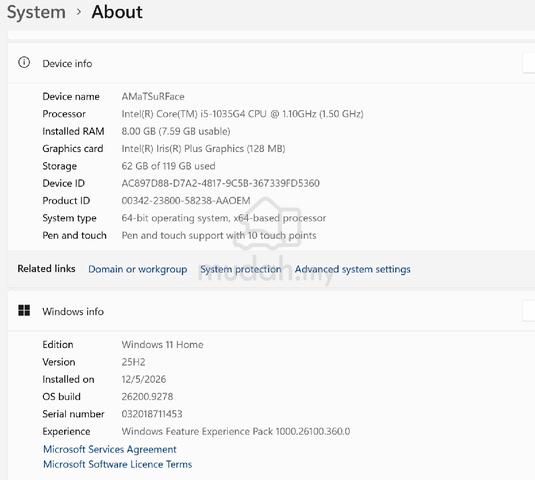
Task: Click the Installed RAM label
Action: pos(73,131)
